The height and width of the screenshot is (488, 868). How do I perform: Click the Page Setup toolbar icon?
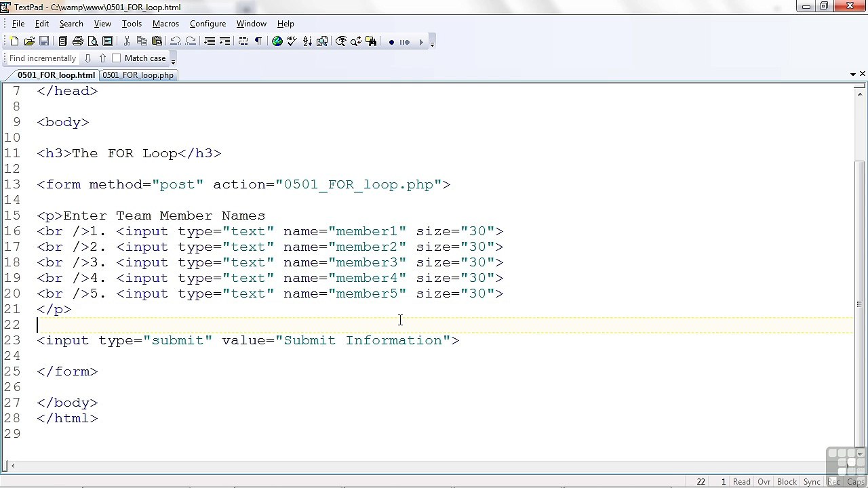click(x=108, y=41)
